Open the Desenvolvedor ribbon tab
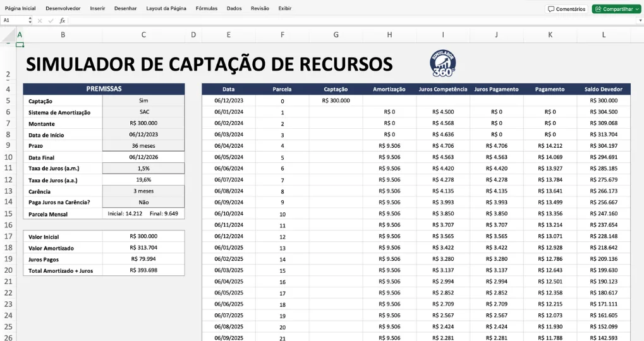 coord(63,8)
